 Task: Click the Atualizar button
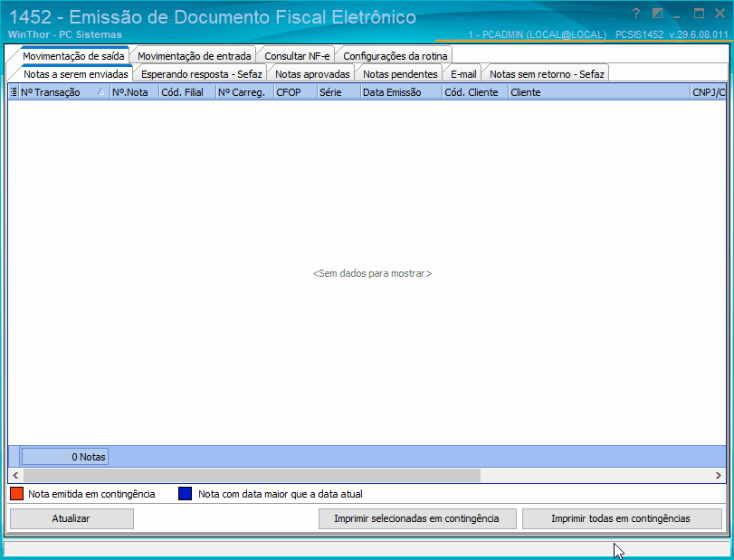click(x=71, y=518)
